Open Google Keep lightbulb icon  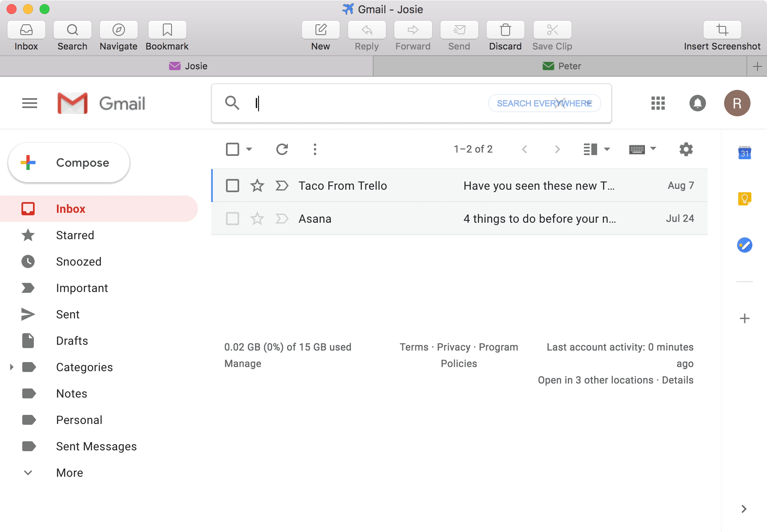pyautogui.click(x=744, y=199)
